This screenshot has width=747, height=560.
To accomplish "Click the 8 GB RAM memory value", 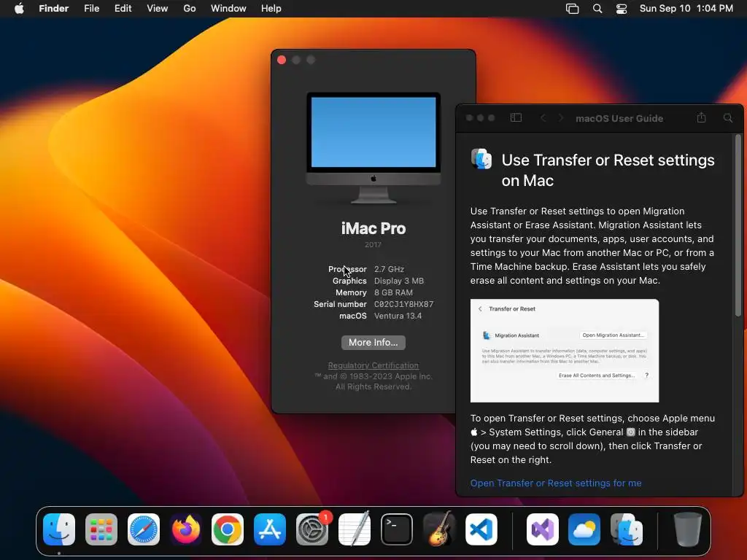I will click(393, 292).
